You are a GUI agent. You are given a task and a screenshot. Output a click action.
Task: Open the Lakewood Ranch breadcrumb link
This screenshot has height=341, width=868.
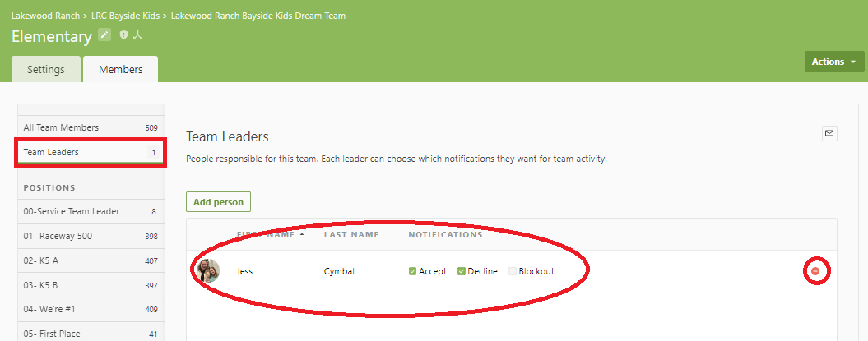[x=44, y=16]
